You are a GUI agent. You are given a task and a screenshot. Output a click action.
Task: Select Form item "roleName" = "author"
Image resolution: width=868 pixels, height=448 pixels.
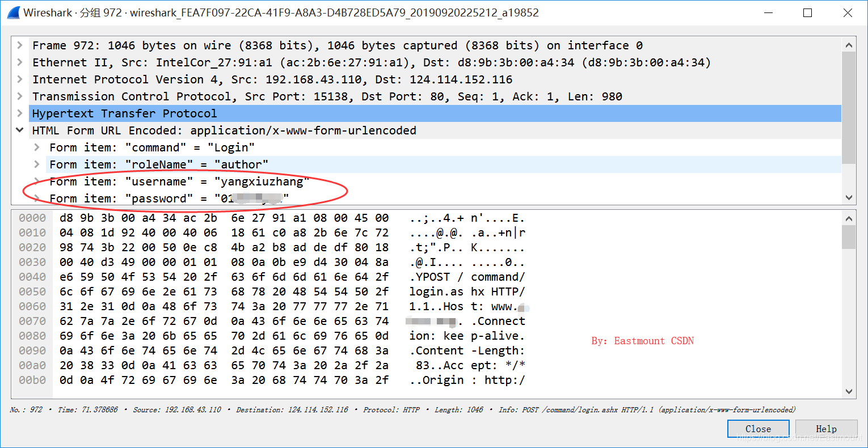444,164
